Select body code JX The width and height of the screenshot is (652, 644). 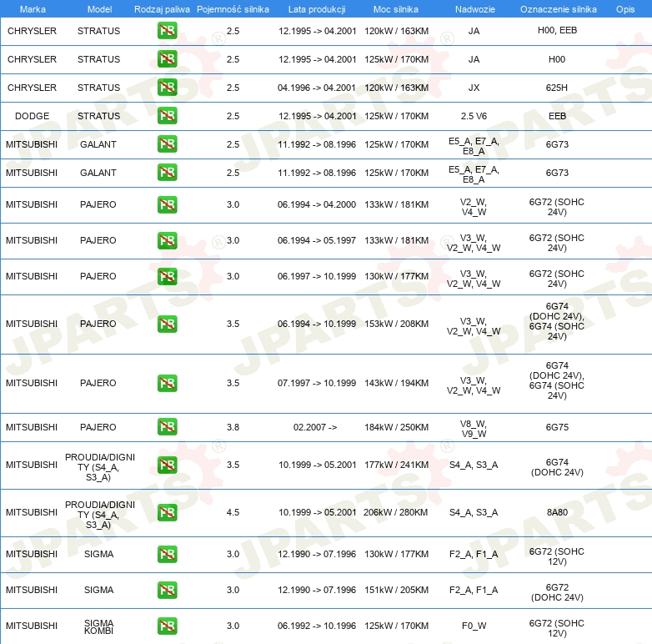tap(474, 88)
